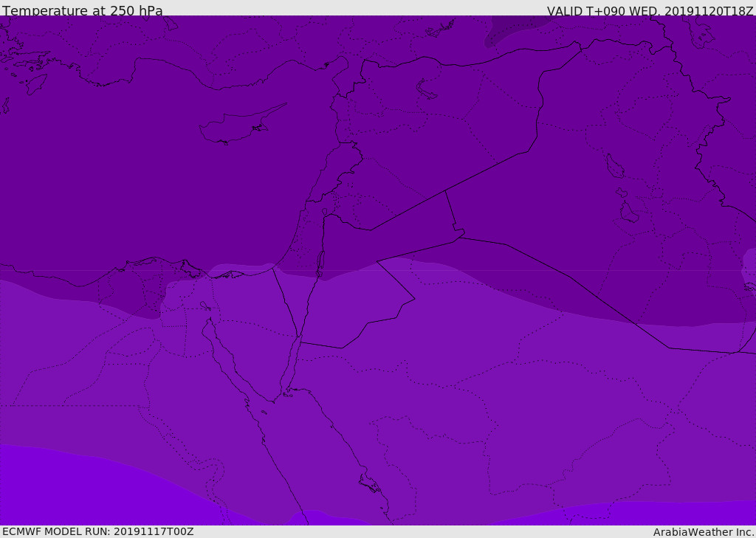756x538 pixels.
Task: Click the 'ArabiaWeather Inc.' credit text
Action: tap(704, 532)
